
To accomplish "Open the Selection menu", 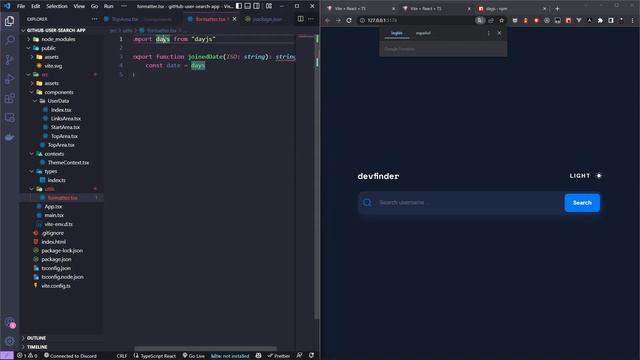I will pos(57,6).
